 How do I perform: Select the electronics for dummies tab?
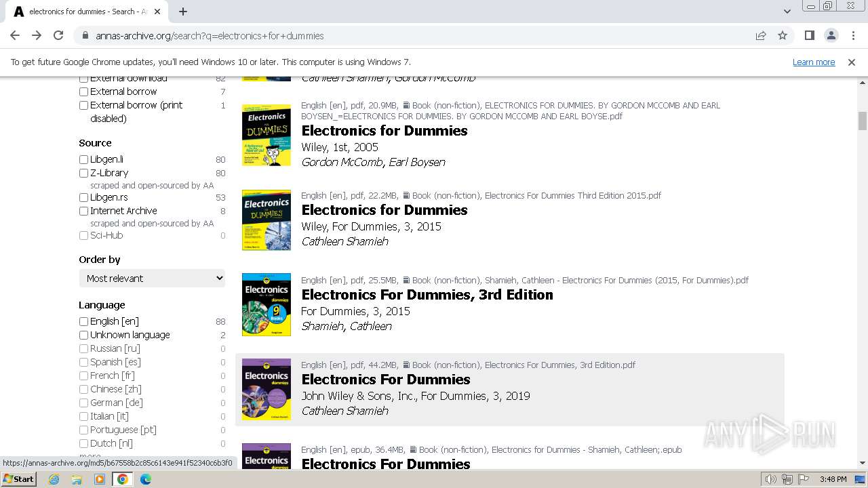(88, 12)
